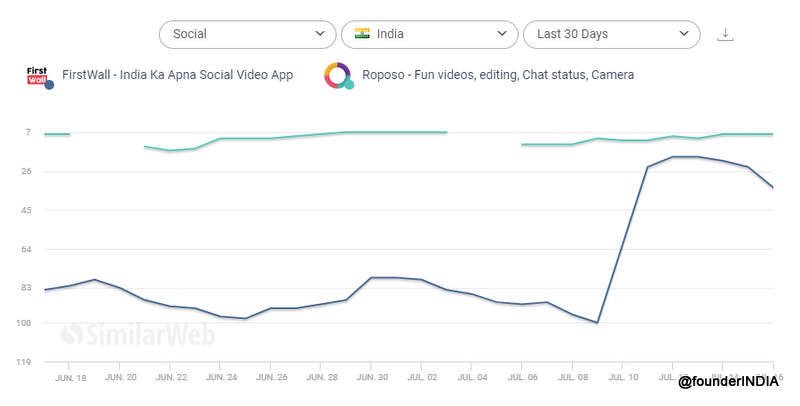Click the rank 83 y-axis label
Screen dimensions: 800x406
coord(26,288)
